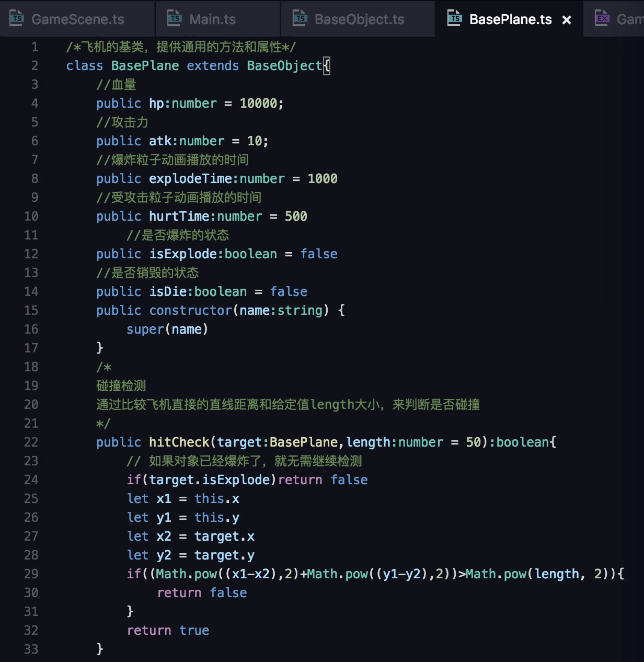Click line number 2 in gutter

click(34, 66)
